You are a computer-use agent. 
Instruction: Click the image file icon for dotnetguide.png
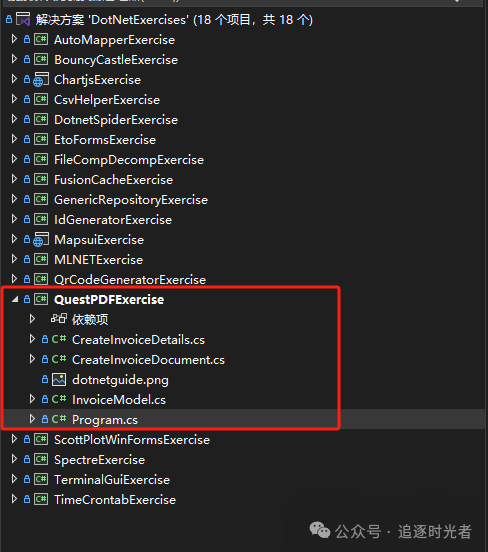tap(59, 380)
